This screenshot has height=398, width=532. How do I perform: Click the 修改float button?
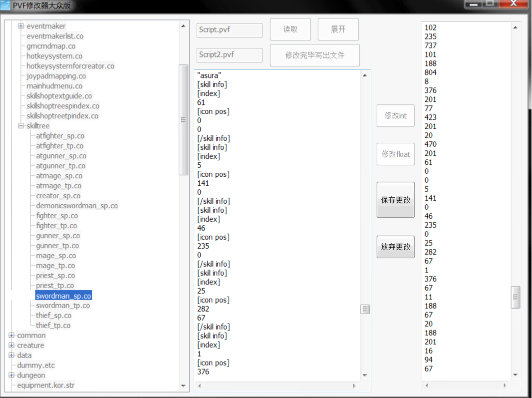click(x=395, y=154)
